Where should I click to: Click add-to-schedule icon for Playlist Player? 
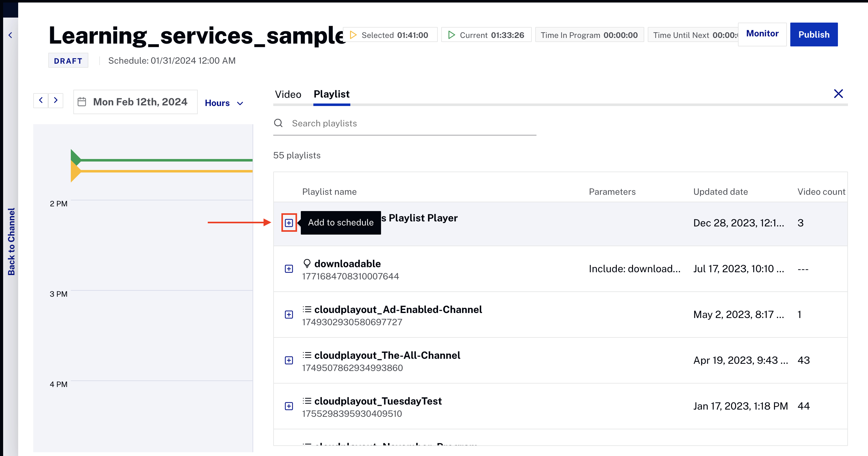[289, 223]
